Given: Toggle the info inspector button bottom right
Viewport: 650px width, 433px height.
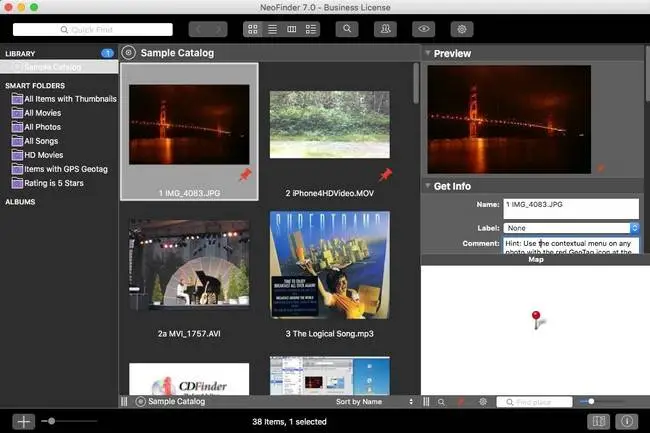Looking at the screenshot, I should click(x=627, y=421).
